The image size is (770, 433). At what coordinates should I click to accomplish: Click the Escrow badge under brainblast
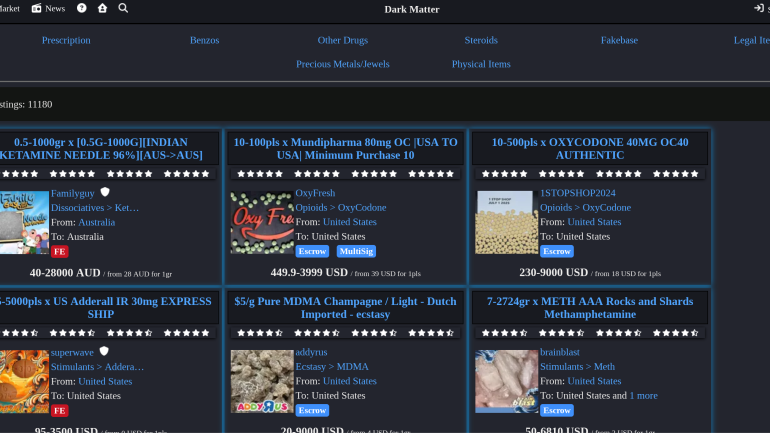557,410
